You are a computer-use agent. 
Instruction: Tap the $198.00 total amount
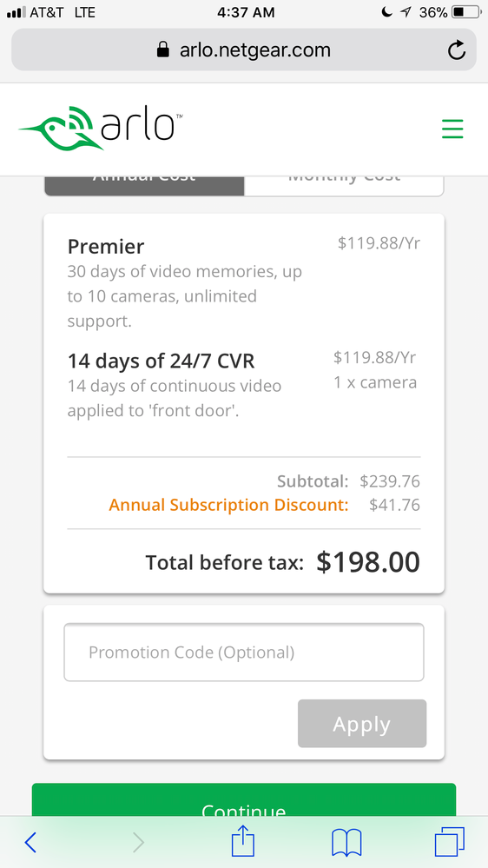point(368,562)
